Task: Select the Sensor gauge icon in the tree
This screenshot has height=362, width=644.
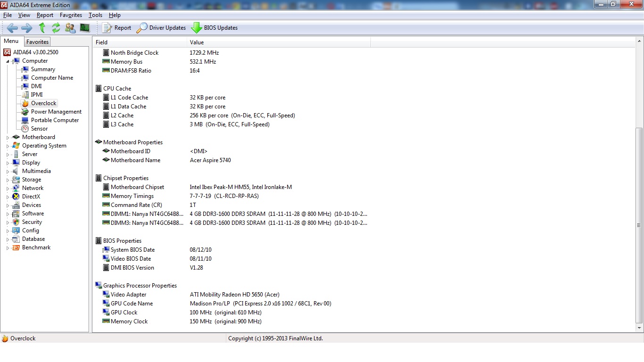Action: click(x=25, y=129)
